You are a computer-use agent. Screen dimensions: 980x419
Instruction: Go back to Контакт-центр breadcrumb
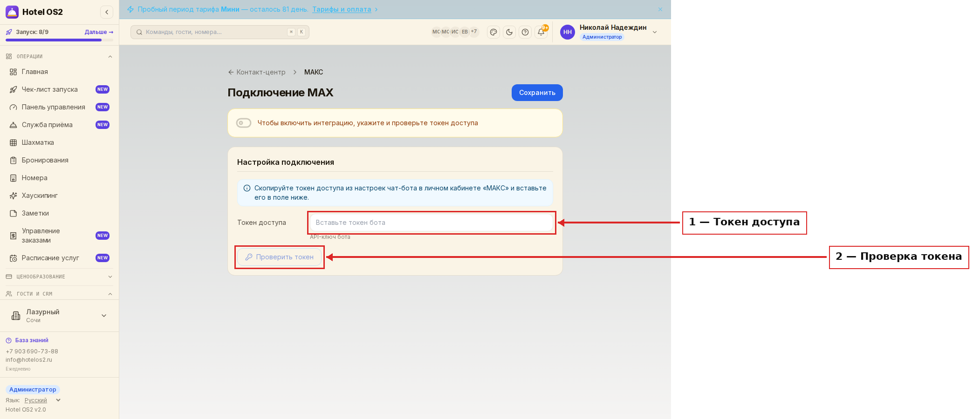(257, 72)
